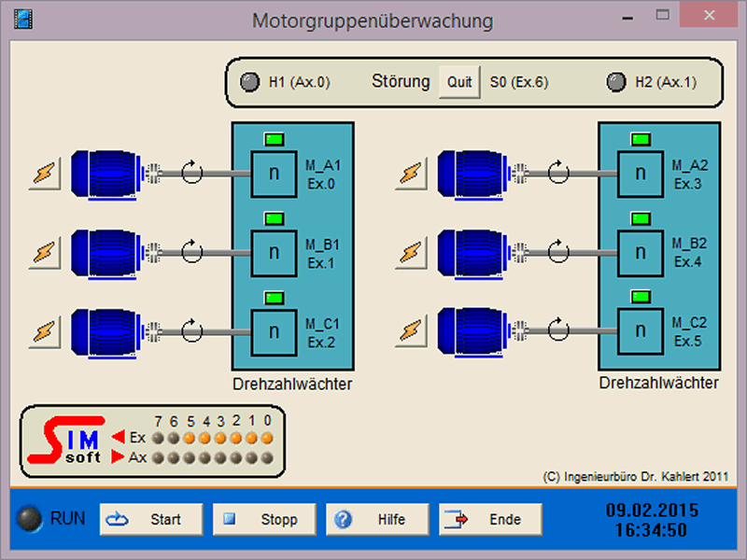
Task: Click the RUN status LED
Action: click(31, 520)
